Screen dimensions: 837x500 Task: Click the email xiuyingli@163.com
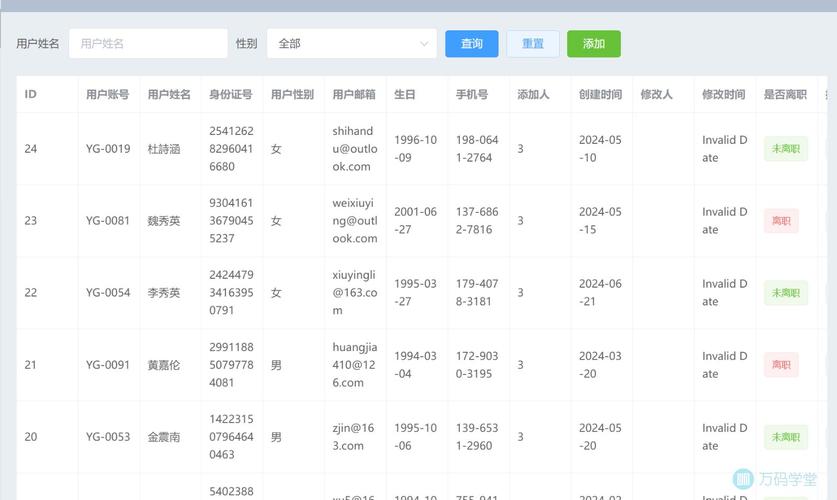[355, 293]
